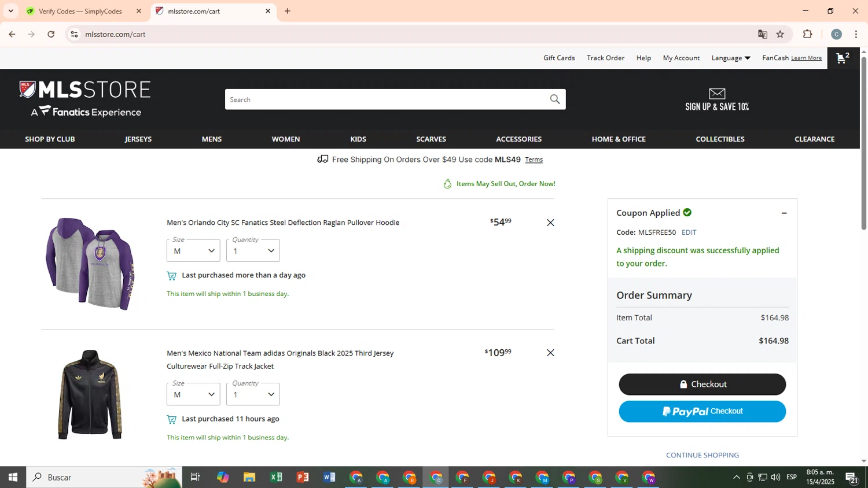
Task: Switch to the Verify Codes — SimplyCodes tab
Action: point(80,11)
